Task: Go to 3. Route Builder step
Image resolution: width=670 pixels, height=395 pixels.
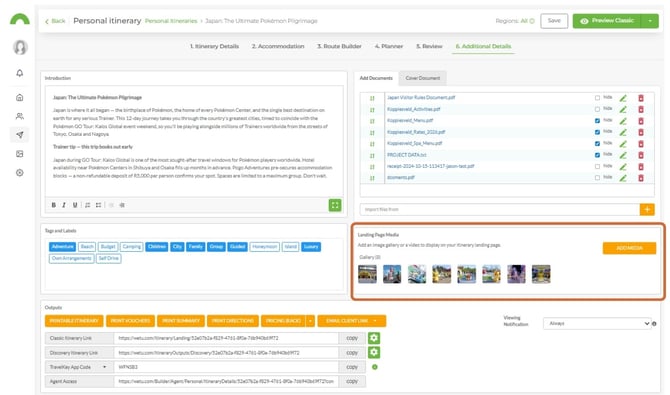Action: pos(339,46)
